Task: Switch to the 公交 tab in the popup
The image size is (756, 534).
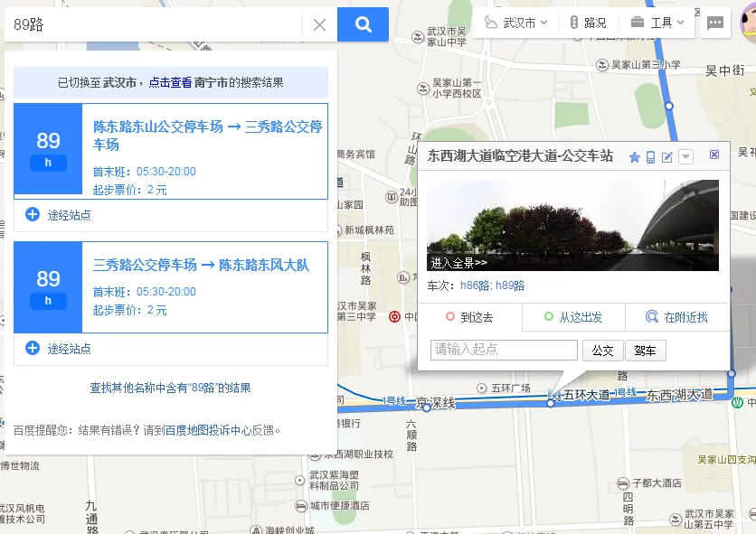Action: [604, 349]
